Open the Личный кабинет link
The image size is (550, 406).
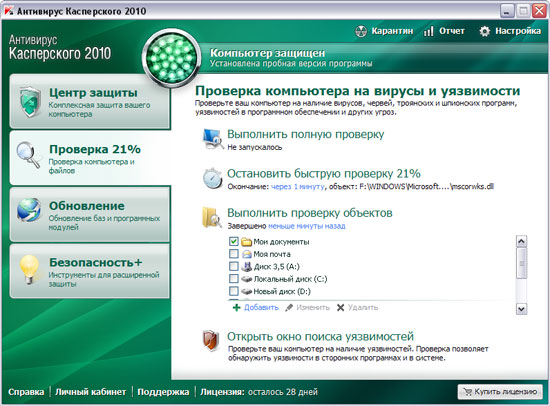[x=90, y=392]
